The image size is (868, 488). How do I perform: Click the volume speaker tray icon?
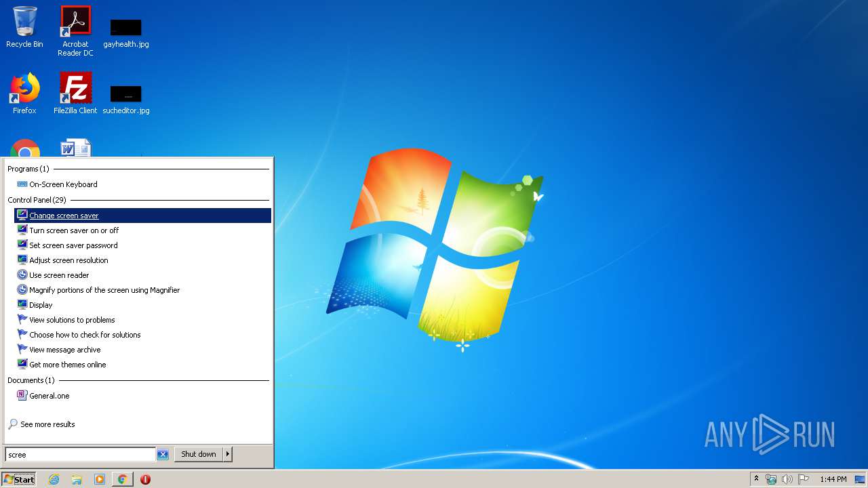pos(787,479)
